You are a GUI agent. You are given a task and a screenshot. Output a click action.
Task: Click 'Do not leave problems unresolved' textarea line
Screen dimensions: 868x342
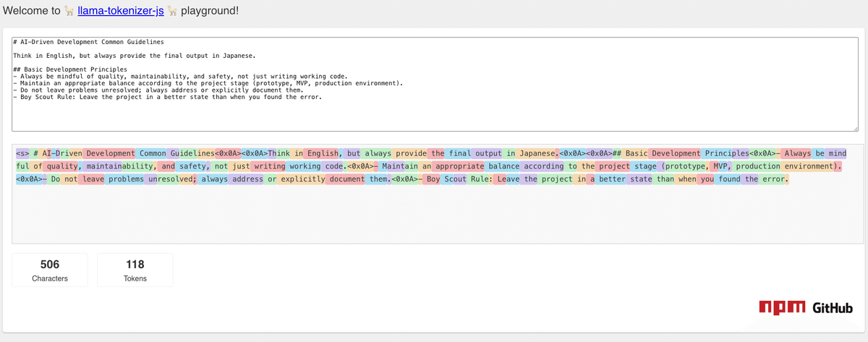158,90
